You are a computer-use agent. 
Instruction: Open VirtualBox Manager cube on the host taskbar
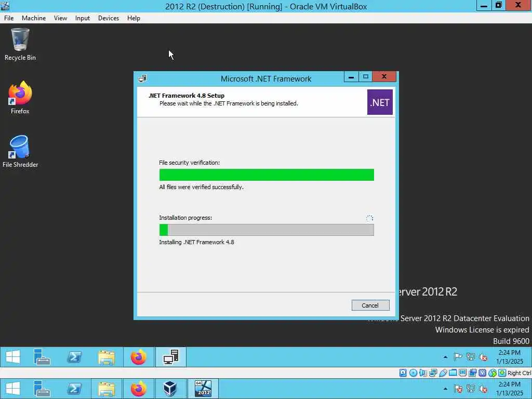tap(170, 389)
